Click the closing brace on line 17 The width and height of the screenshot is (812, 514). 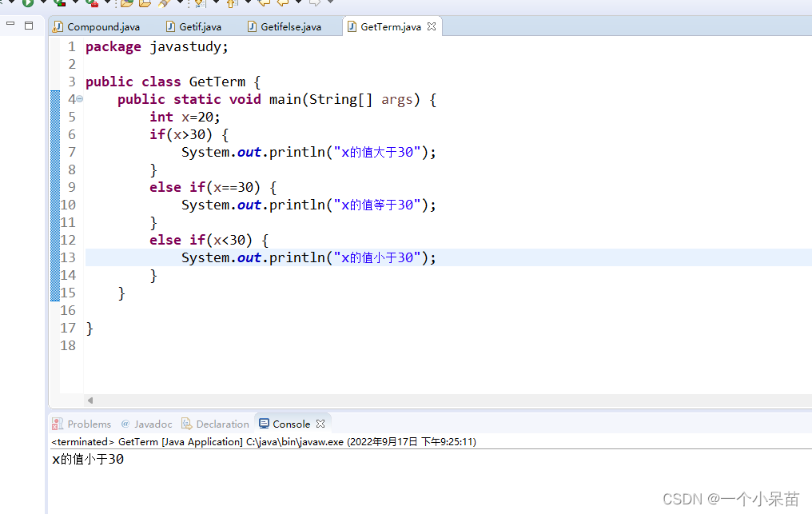pyautogui.click(x=90, y=328)
